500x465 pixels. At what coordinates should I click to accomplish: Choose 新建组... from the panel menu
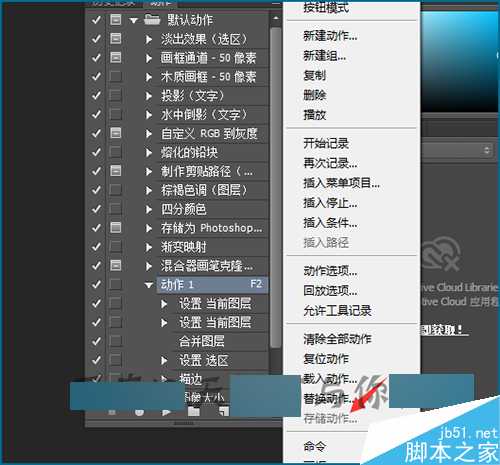click(324, 55)
